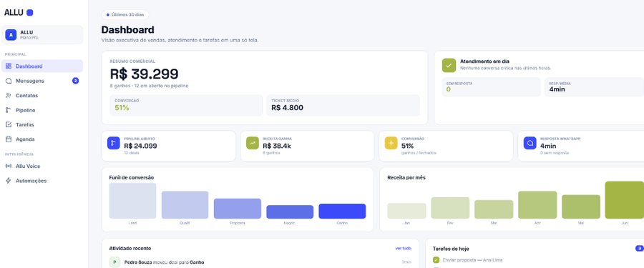Click the Qualif. bar in the funnel chart
This screenshot has height=268, width=644.
(185, 205)
